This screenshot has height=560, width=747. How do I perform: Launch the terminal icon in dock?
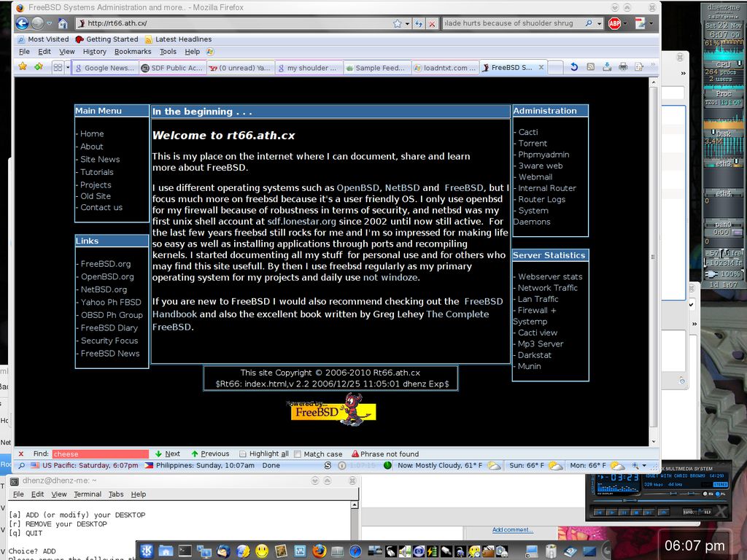tap(185, 551)
